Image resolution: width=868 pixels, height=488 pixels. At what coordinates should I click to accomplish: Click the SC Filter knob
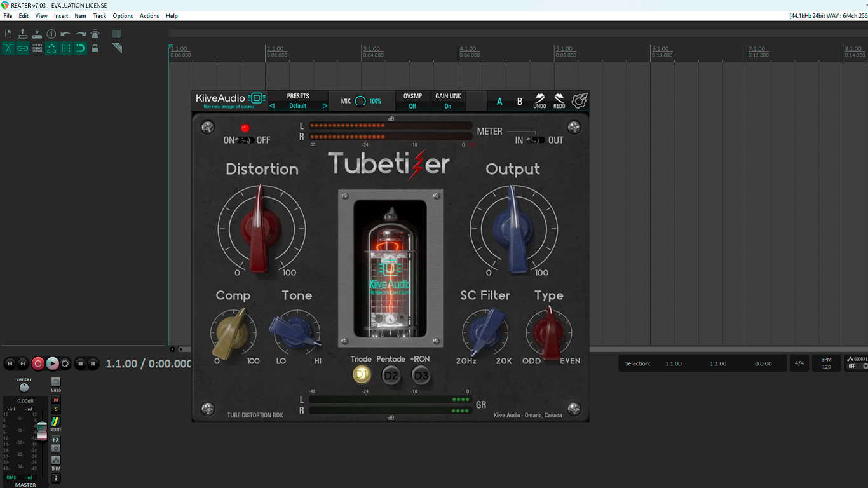pos(485,332)
